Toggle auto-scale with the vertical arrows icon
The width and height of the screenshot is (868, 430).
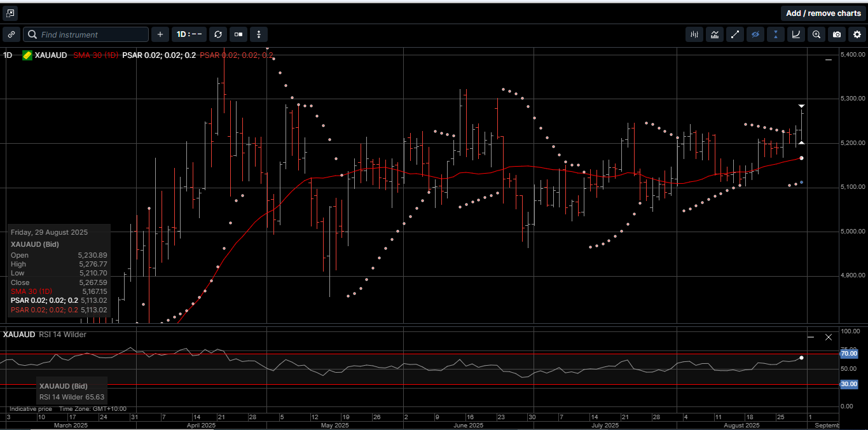(776, 34)
